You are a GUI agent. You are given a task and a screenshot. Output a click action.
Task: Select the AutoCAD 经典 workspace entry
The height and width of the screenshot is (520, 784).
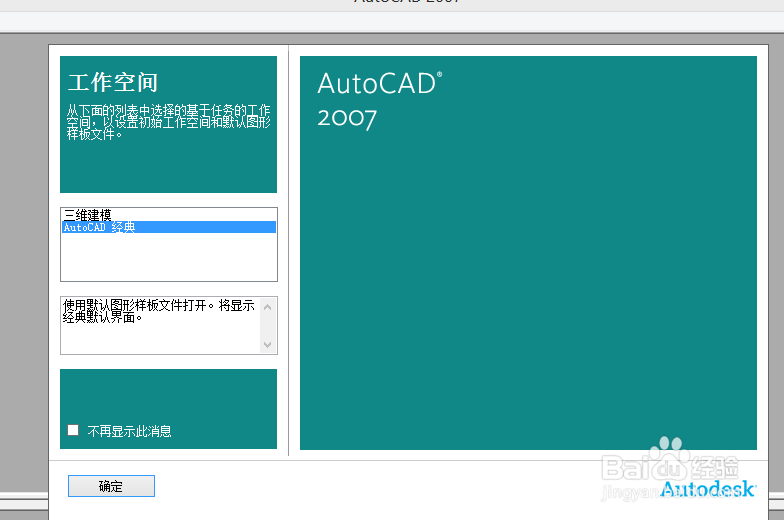[x=168, y=227]
